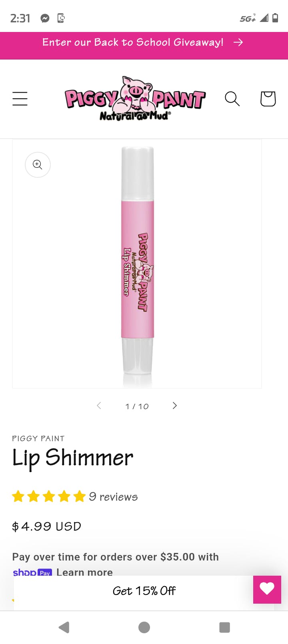Open the hamburger navigation menu

(20, 99)
